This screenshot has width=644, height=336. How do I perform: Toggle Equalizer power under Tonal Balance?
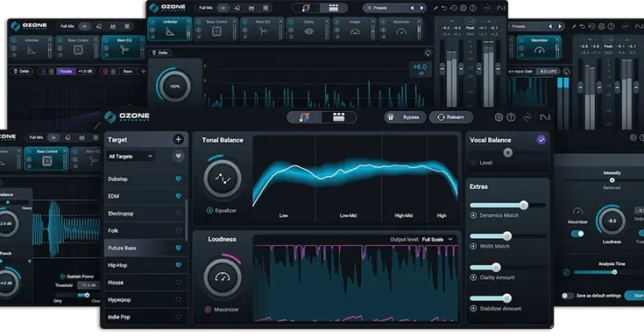[209, 211]
